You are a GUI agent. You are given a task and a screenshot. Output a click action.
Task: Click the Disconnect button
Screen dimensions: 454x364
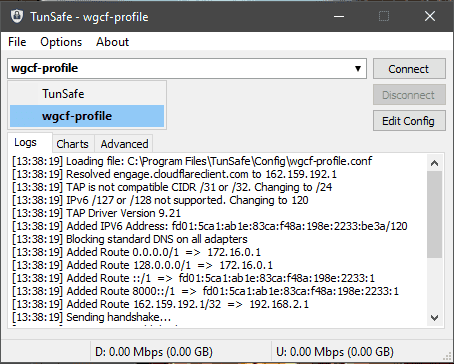tap(409, 95)
